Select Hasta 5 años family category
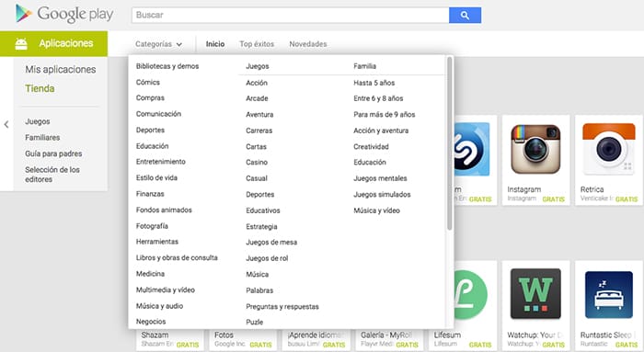This screenshot has width=644, height=352. coord(374,83)
